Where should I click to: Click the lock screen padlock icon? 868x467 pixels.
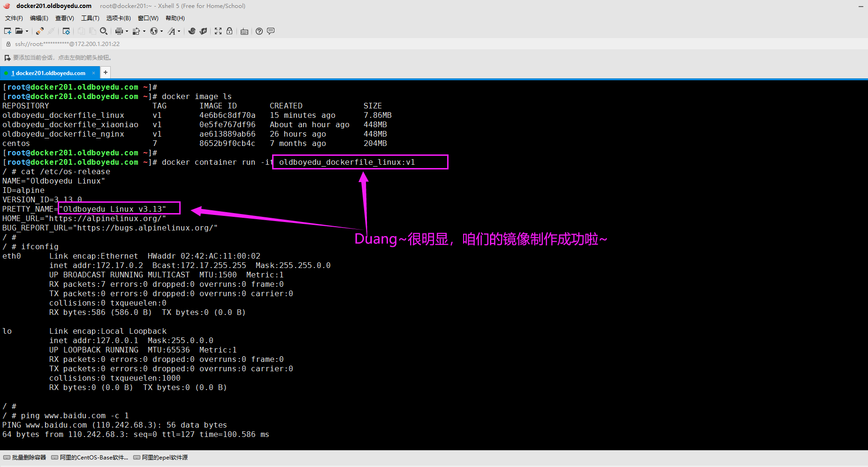[229, 31]
